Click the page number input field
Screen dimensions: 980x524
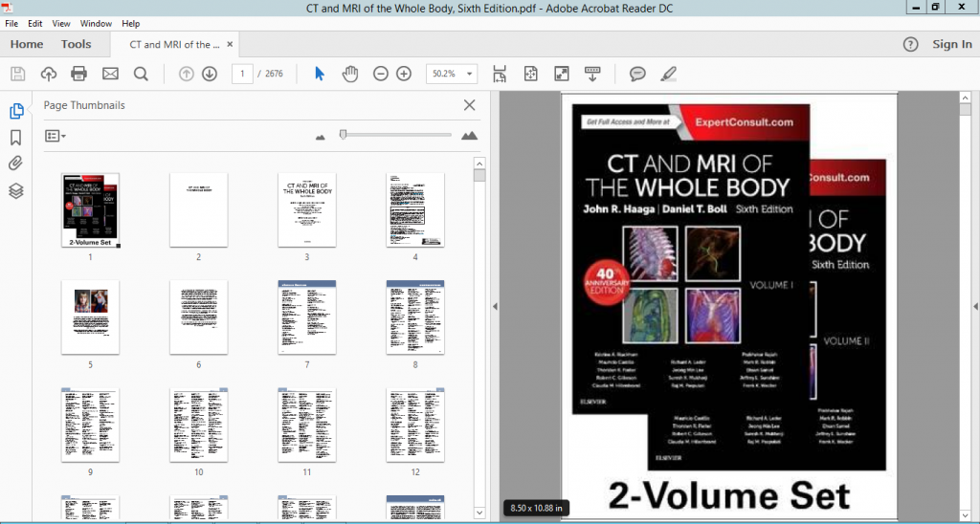242,74
